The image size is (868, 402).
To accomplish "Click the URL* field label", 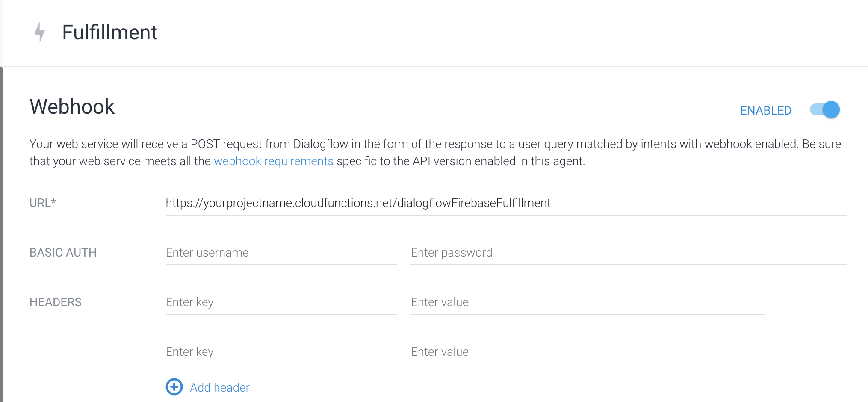I will click(43, 203).
